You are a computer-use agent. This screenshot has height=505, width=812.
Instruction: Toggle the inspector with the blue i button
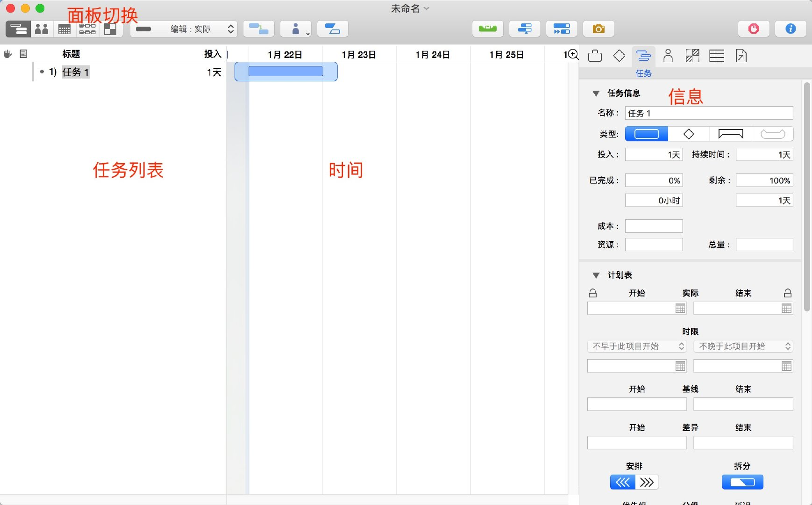[x=791, y=29]
